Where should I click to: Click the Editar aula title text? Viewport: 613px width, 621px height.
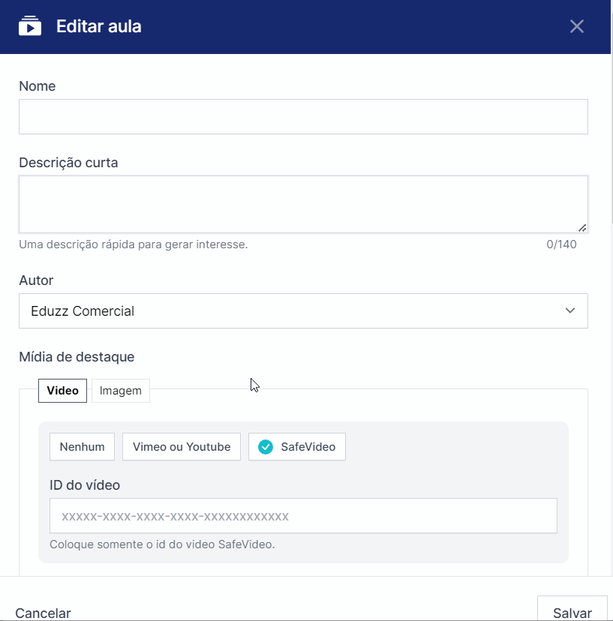[x=99, y=26]
